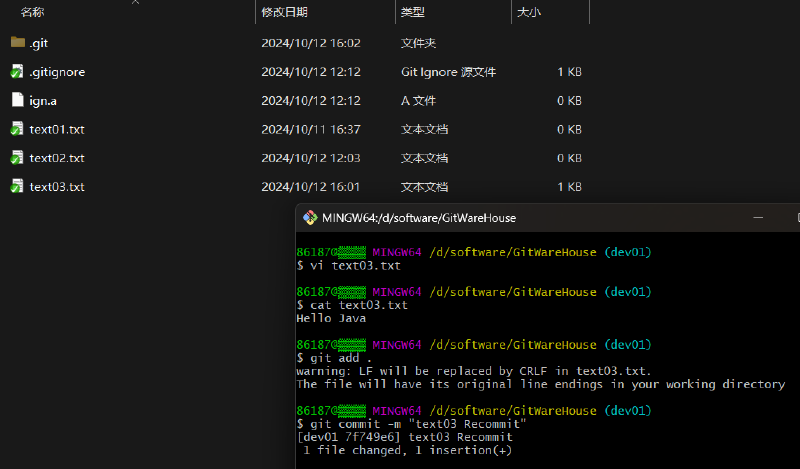Select the text03.txt file name

tap(57, 187)
